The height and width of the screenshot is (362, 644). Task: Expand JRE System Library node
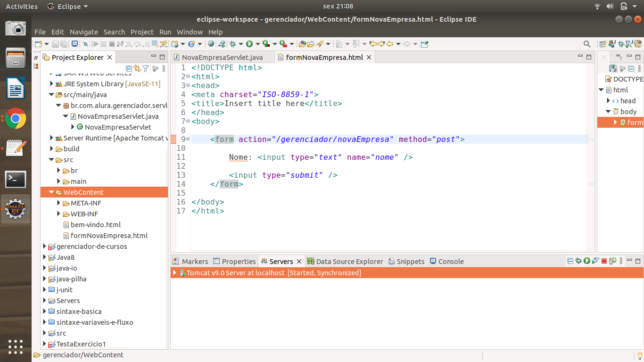pos(52,84)
